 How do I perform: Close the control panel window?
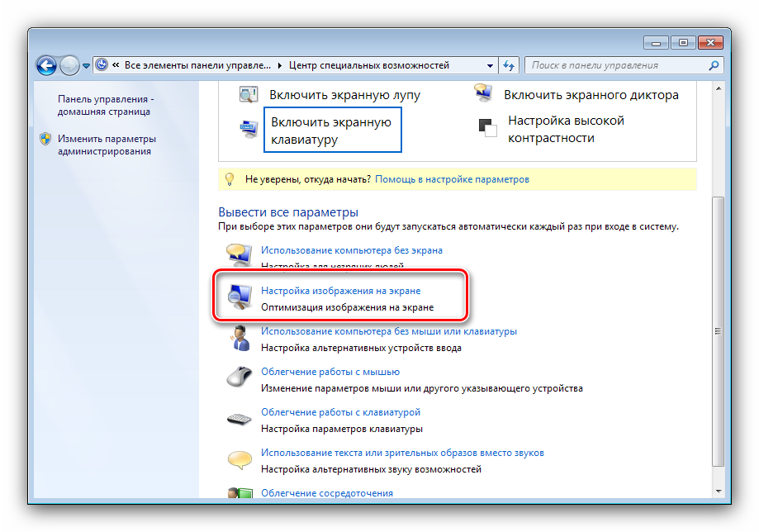[710, 43]
